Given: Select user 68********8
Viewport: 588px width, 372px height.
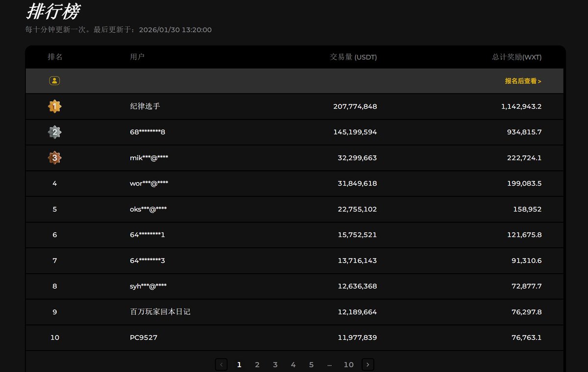Looking at the screenshot, I should (147, 132).
